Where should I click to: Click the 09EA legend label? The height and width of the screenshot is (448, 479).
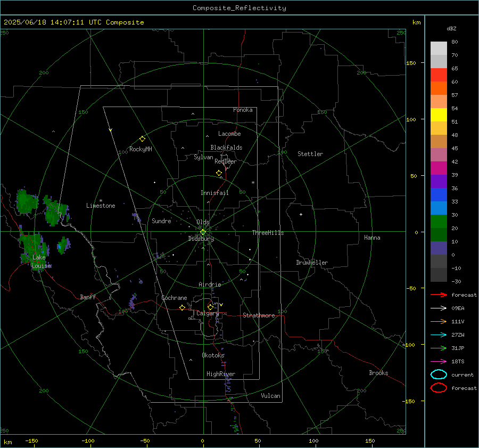point(458,308)
